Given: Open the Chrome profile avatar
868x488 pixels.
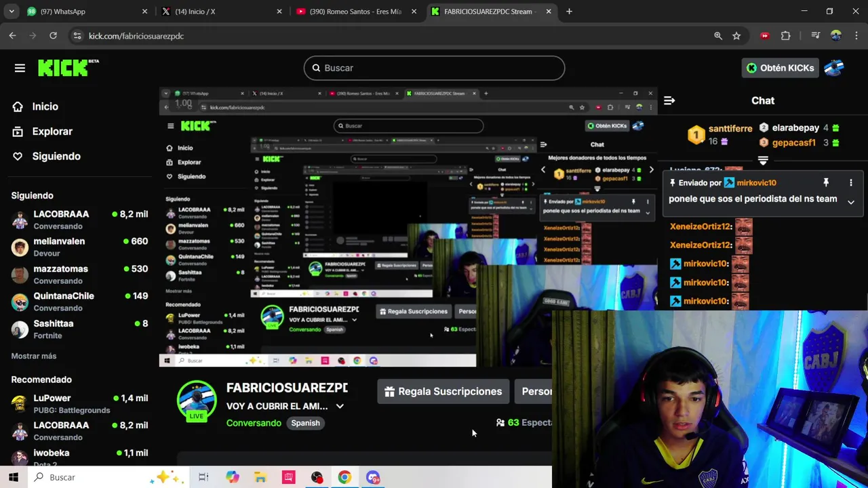Looking at the screenshot, I should pyautogui.click(x=836, y=36).
